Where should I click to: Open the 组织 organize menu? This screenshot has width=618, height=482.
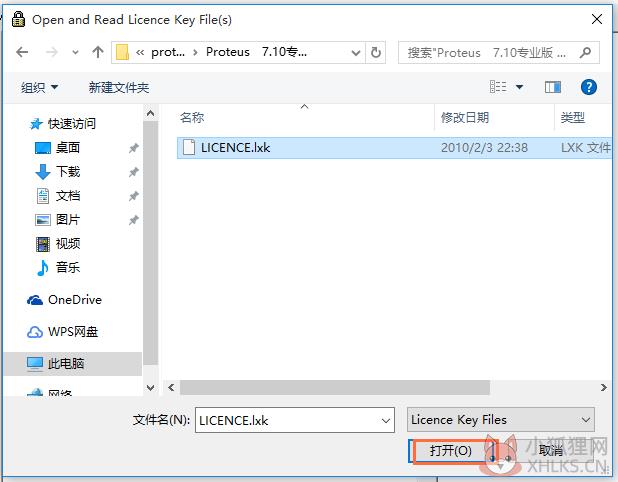[x=39, y=87]
